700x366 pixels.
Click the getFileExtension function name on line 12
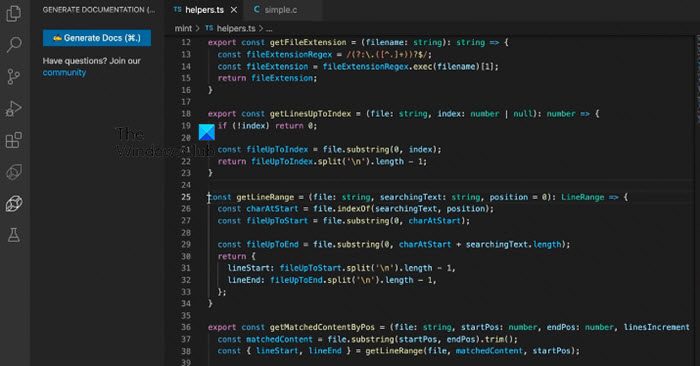308,42
